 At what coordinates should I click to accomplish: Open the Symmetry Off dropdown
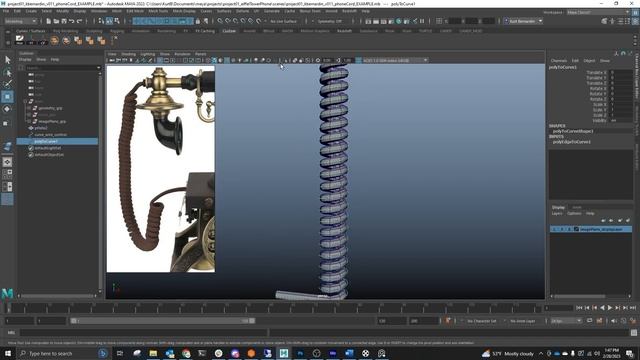coord(331,21)
